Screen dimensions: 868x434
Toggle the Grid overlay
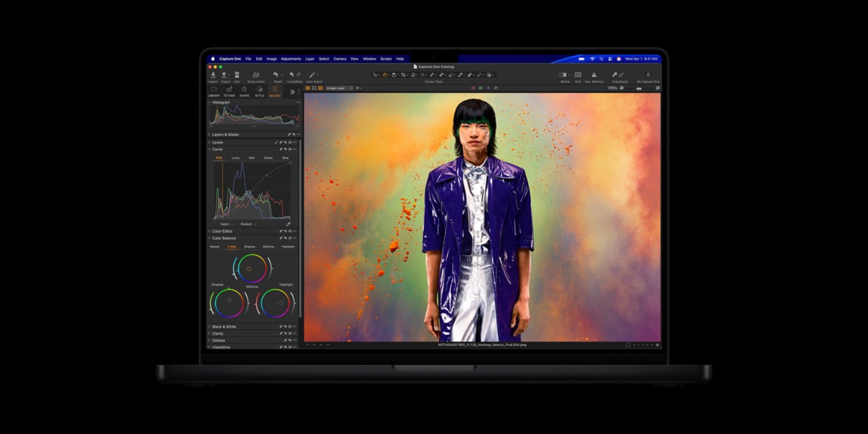578,75
